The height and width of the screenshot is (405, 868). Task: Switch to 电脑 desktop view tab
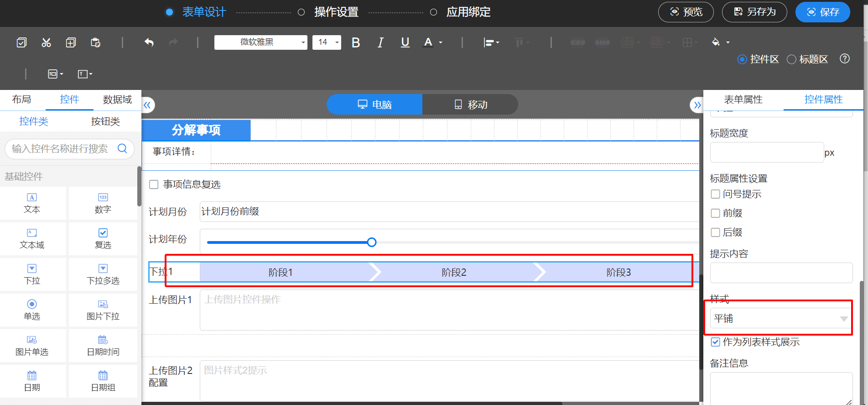click(x=374, y=105)
